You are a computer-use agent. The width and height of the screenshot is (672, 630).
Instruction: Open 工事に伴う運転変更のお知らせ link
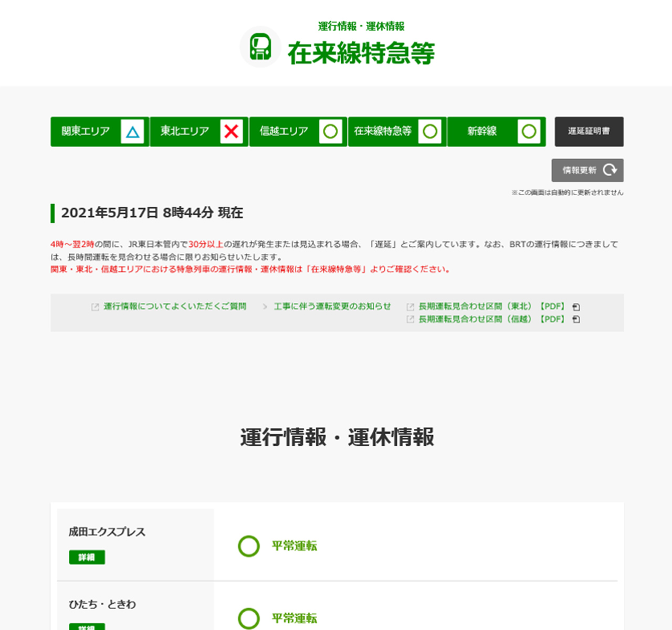point(332,307)
